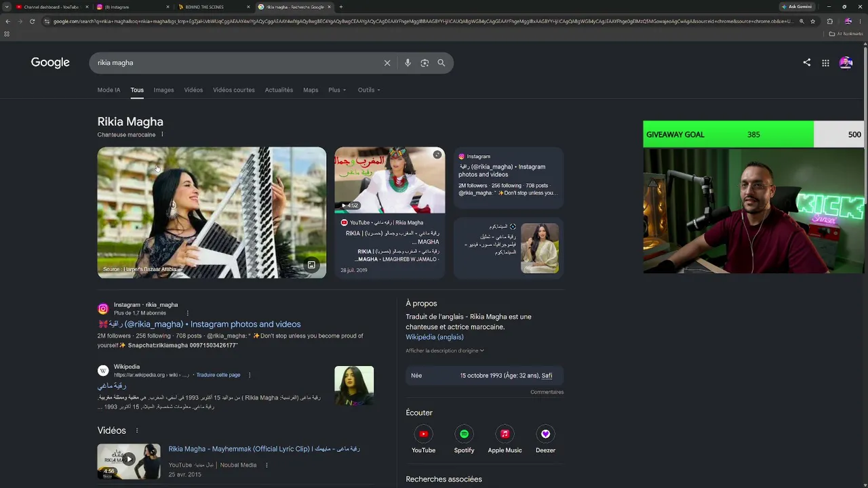Open Google Lens image search icon
The image size is (868, 488).
(x=425, y=63)
